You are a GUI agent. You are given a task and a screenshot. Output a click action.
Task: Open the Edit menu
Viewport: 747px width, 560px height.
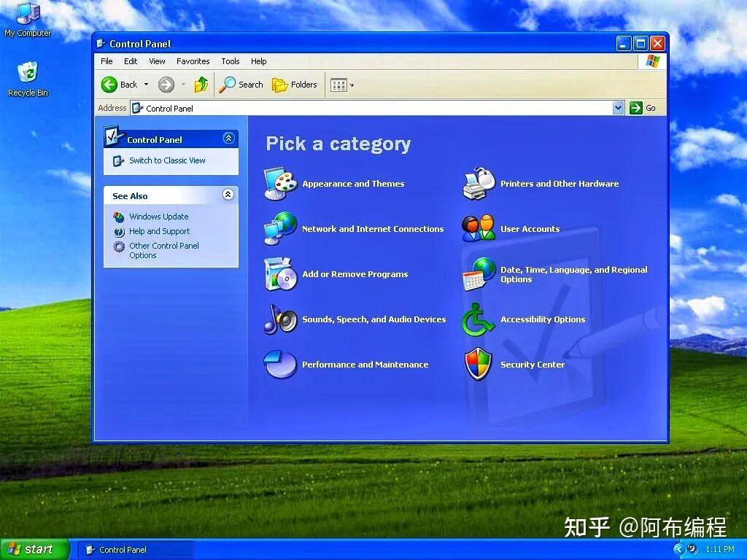[131, 61]
